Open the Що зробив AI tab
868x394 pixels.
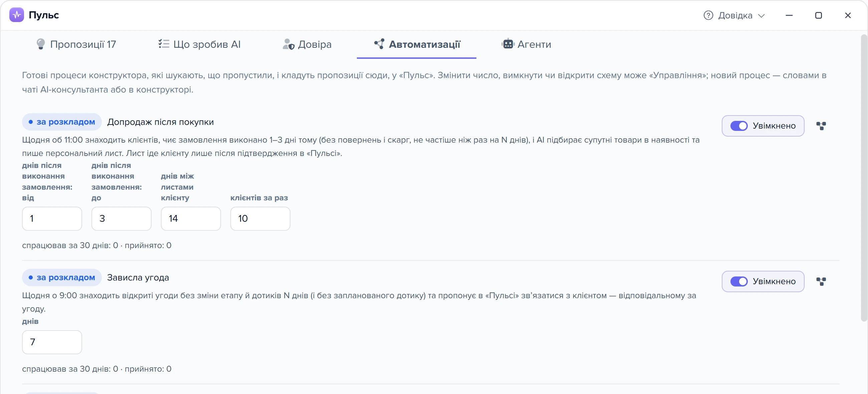tap(200, 44)
